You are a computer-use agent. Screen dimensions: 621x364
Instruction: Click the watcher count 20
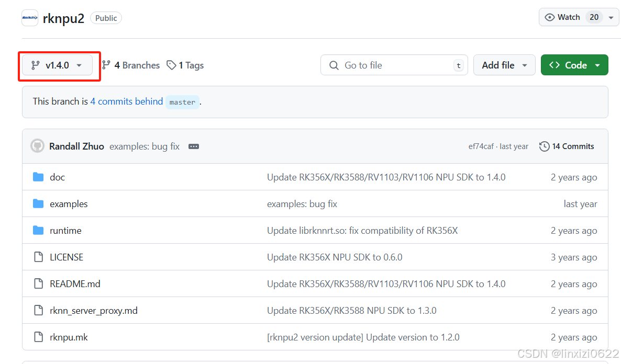[594, 17]
